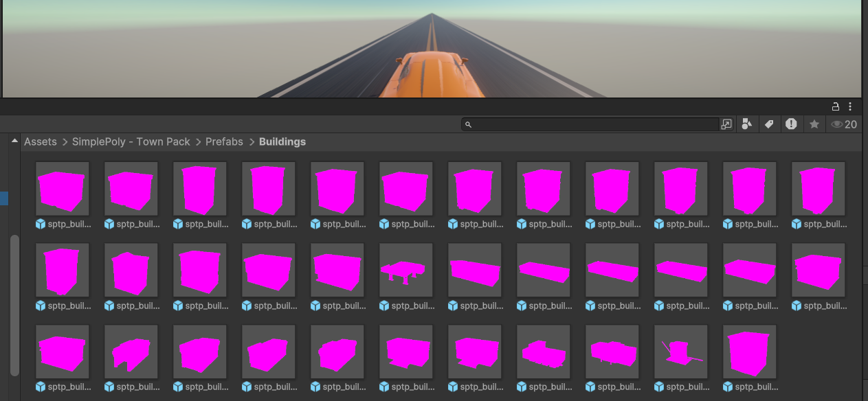Collapse the breadcrumb bar with the up arrow
Image resolution: width=868 pixels, height=401 pixels.
[14, 140]
